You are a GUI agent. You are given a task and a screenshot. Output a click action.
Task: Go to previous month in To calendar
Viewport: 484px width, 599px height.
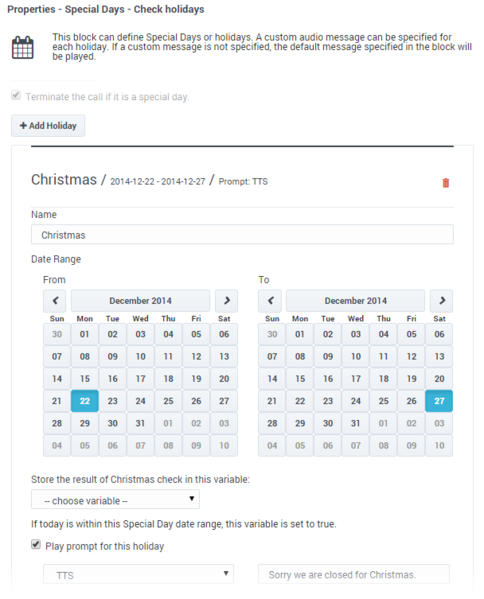(x=270, y=301)
